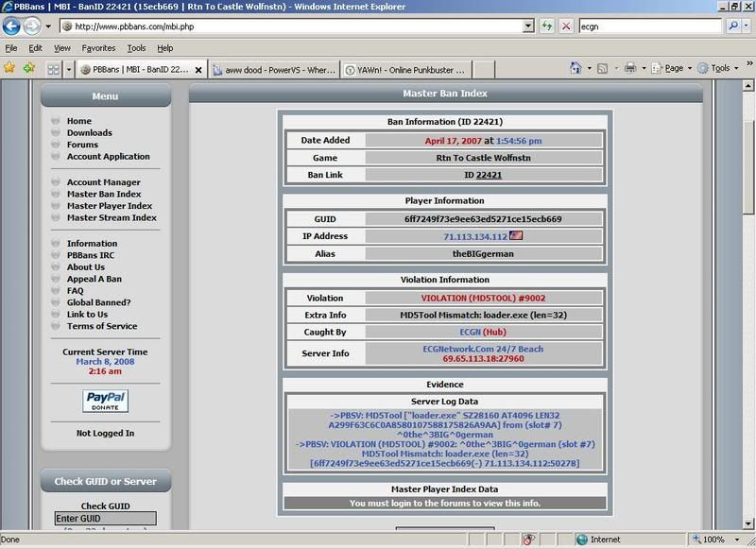Click the popup blocker status bar icon
The height and width of the screenshot is (549, 756).
coord(529,540)
